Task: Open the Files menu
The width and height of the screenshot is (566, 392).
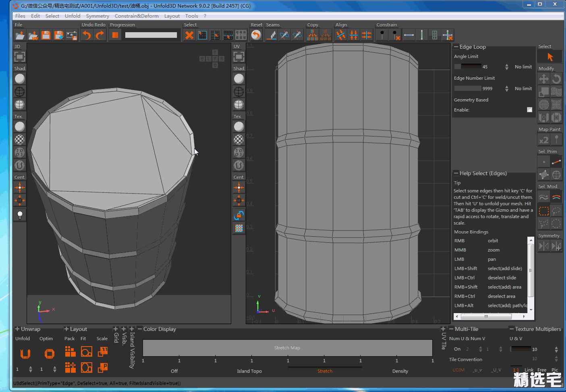Action: tap(20, 16)
